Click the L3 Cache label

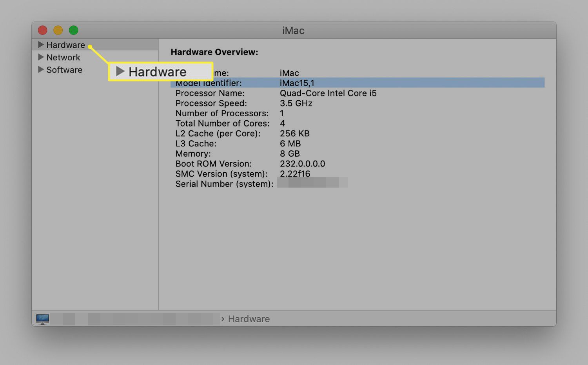point(196,144)
